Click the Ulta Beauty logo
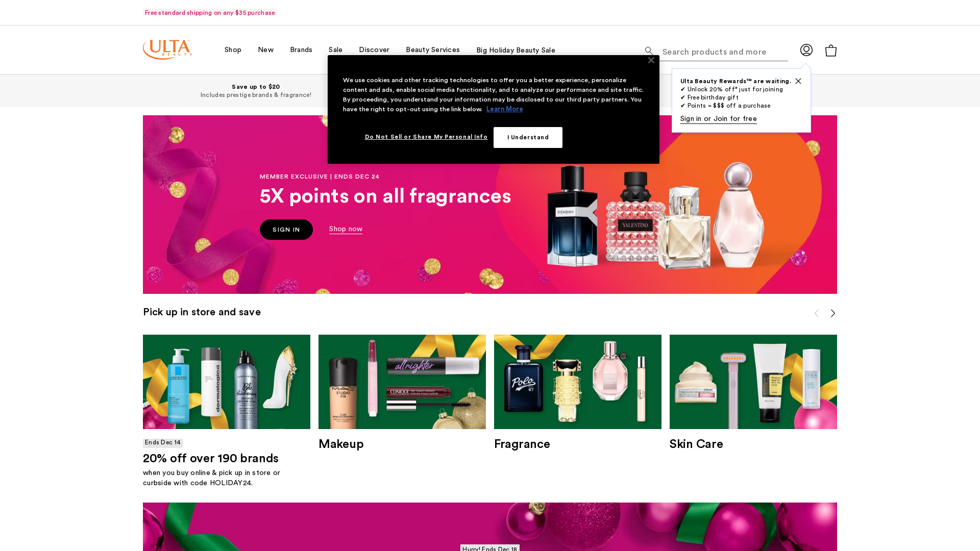The image size is (980, 551). coord(167,49)
